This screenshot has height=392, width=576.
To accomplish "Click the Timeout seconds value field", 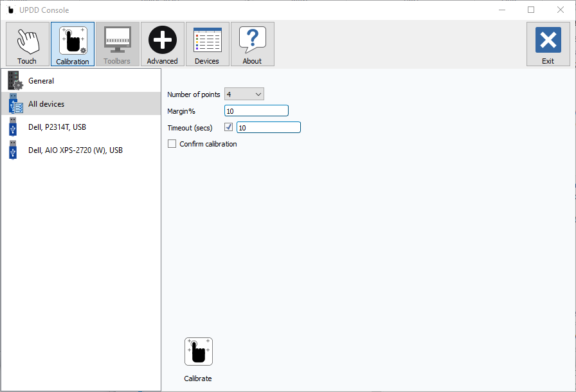I will tap(268, 128).
